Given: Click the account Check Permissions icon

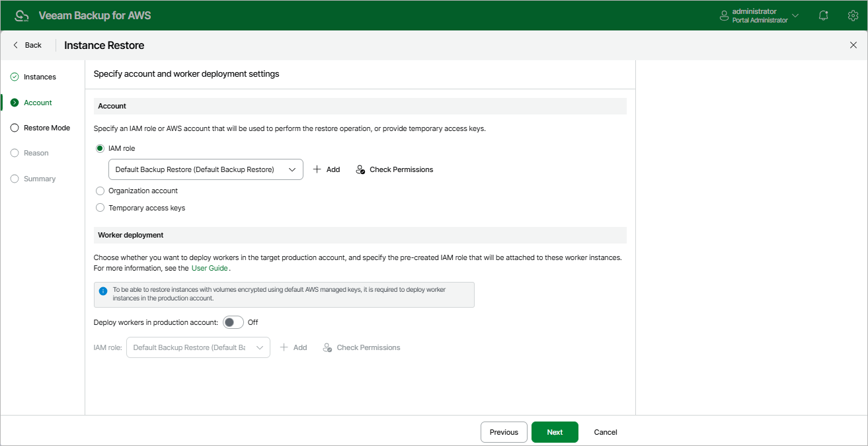Looking at the screenshot, I should [360, 169].
